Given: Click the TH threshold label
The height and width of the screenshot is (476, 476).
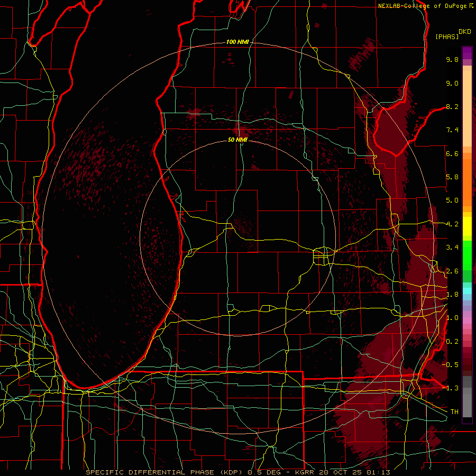Looking at the screenshot, I should point(454,412).
